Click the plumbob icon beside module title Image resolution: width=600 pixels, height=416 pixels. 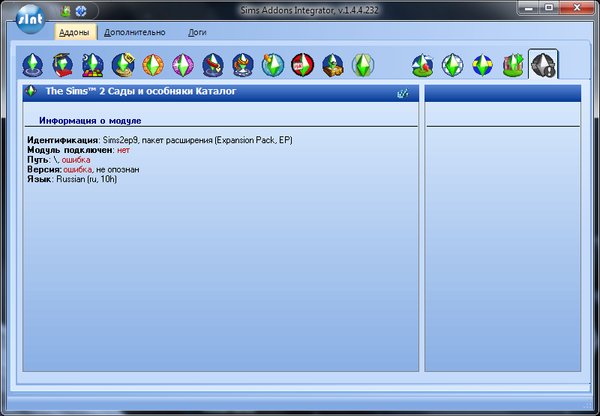tap(31, 91)
